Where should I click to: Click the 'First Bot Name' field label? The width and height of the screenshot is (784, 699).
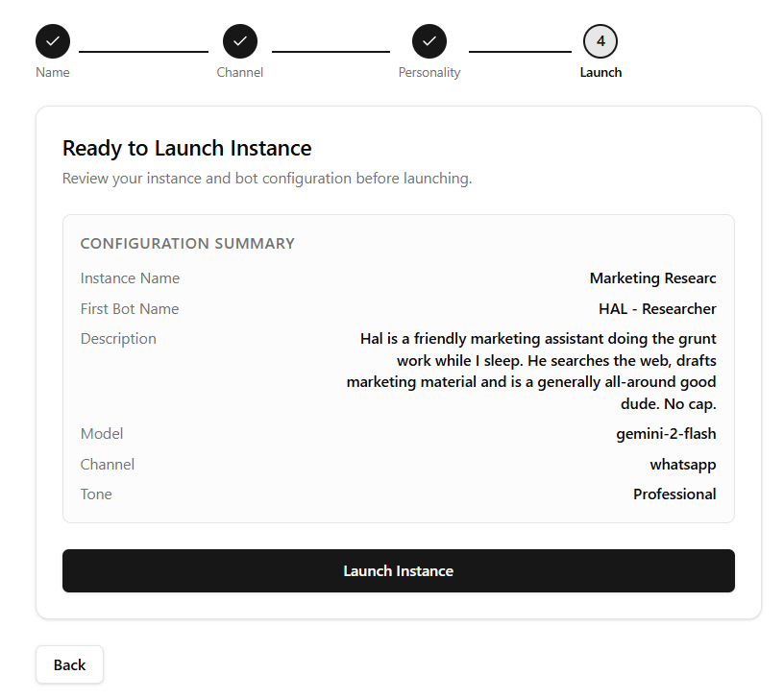click(130, 308)
